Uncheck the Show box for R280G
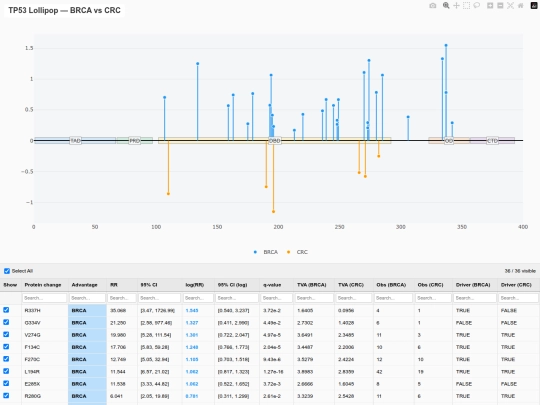The image size is (540, 405). click(6, 396)
